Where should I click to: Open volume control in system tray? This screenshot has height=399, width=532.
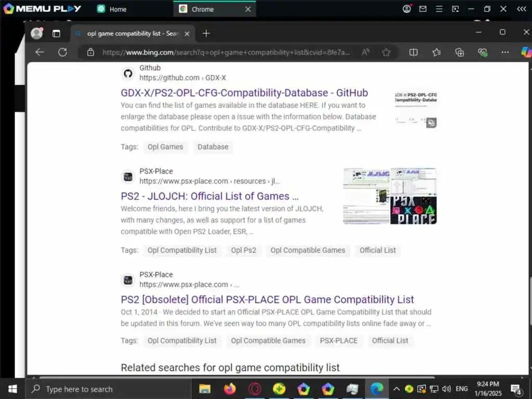[446, 389]
